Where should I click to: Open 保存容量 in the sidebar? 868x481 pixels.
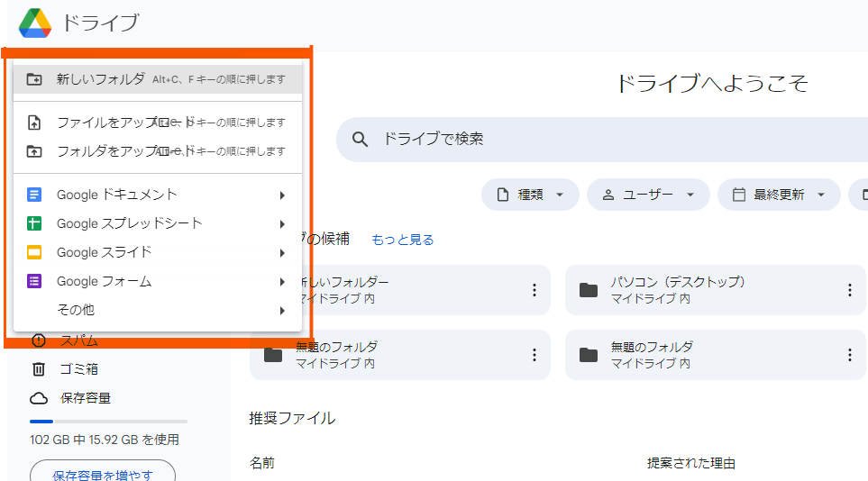[86, 398]
